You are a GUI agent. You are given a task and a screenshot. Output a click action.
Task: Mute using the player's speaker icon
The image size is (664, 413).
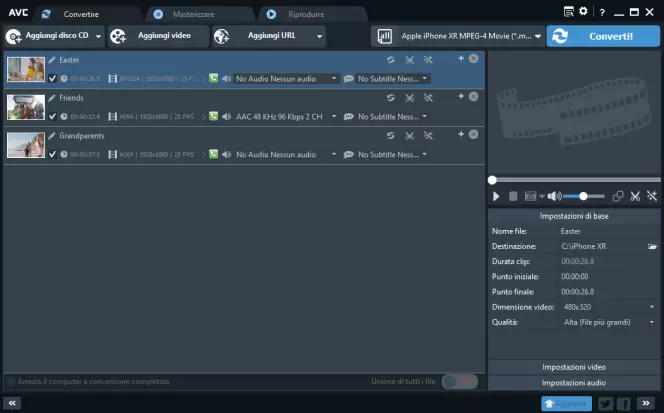pyautogui.click(x=554, y=196)
